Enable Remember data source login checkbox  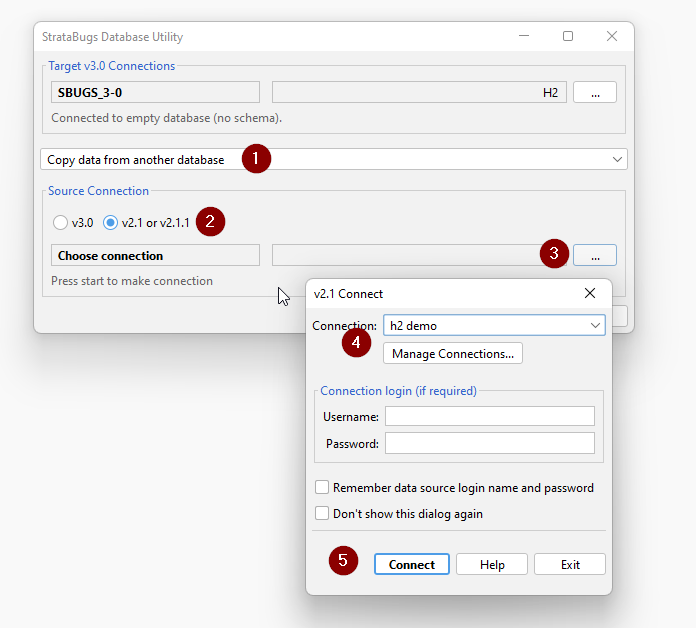[322, 488]
